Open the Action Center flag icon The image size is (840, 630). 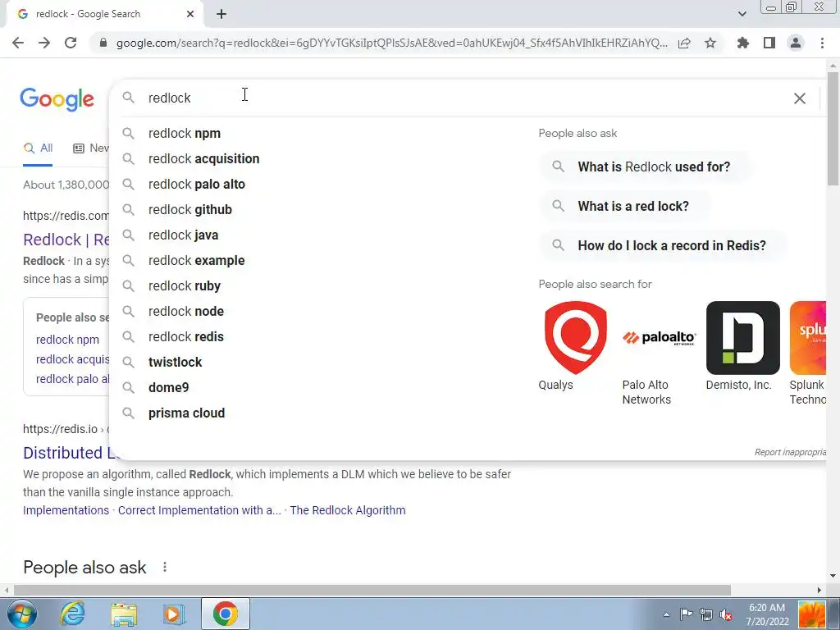(x=686, y=614)
